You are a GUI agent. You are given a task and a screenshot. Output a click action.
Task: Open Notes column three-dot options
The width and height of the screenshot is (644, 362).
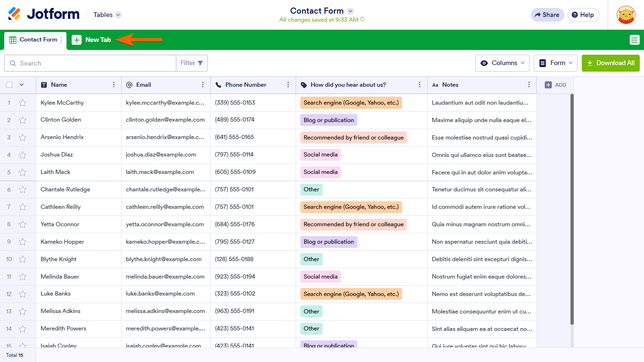(x=529, y=85)
